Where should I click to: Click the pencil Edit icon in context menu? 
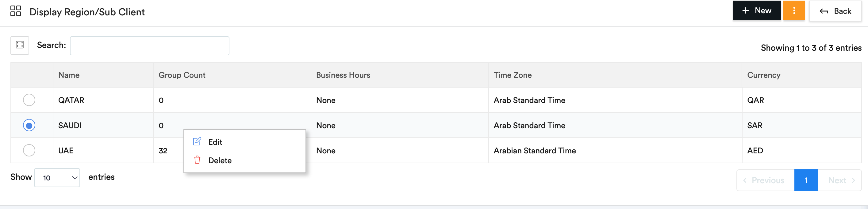(x=197, y=141)
